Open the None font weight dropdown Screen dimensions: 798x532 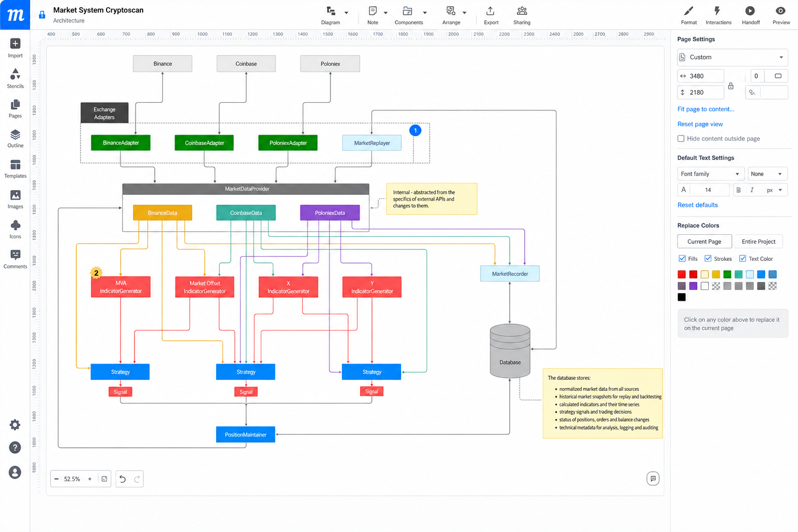(767, 174)
